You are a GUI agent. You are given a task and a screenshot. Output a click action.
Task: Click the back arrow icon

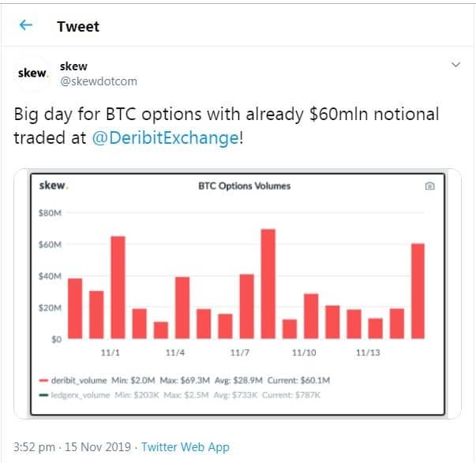[x=26, y=25]
